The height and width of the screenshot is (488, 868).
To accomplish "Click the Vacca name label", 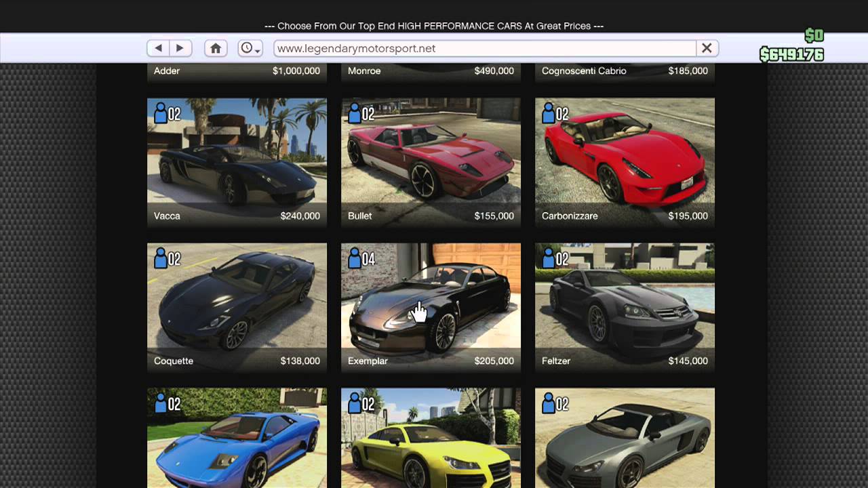I will (167, 216).
